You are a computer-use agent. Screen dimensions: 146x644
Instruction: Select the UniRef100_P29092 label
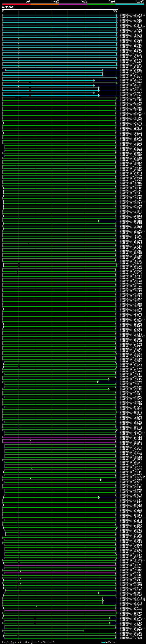[x=131, y=65]
